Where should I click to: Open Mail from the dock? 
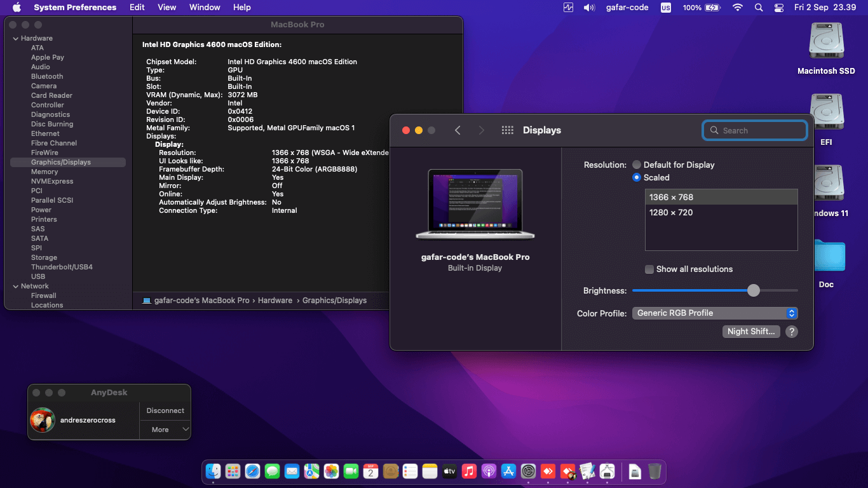coord(292,471)
